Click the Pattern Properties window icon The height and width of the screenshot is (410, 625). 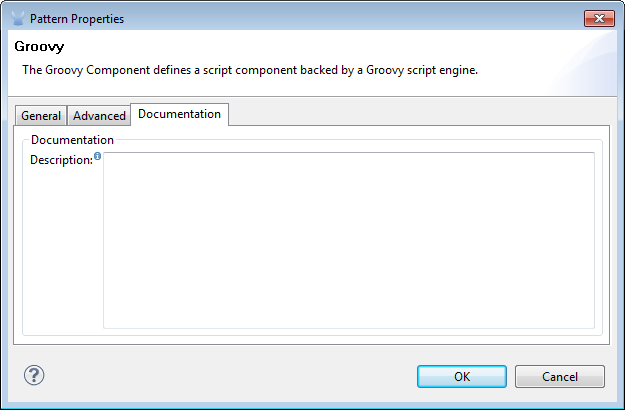coord(18,18)
